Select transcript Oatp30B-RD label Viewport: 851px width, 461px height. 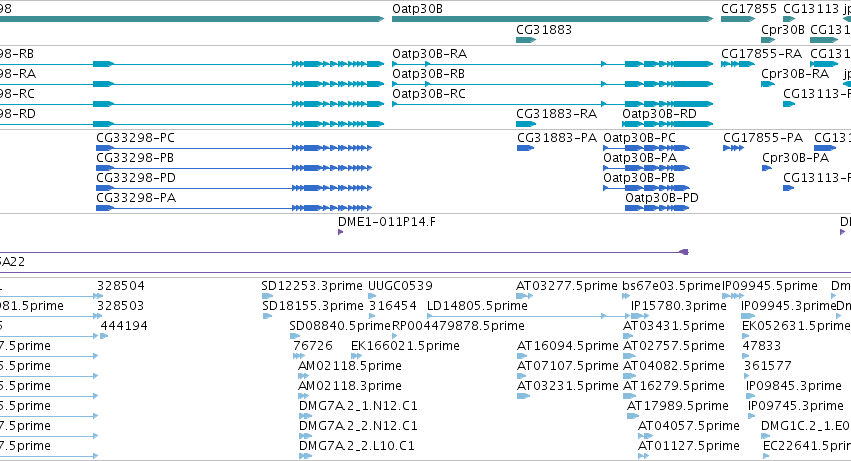(659, 114)
